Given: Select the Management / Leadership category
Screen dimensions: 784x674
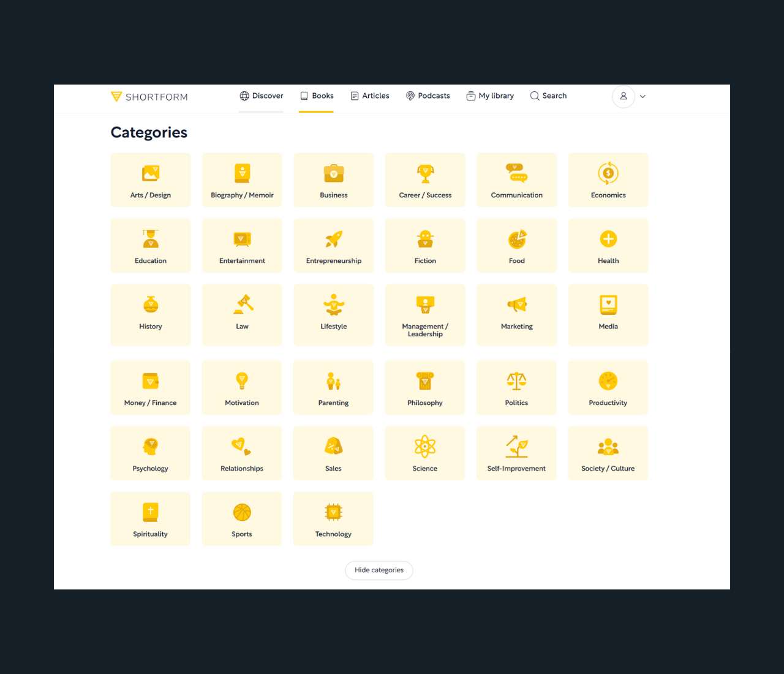Looking at the screenshot, I should point(425,315).
